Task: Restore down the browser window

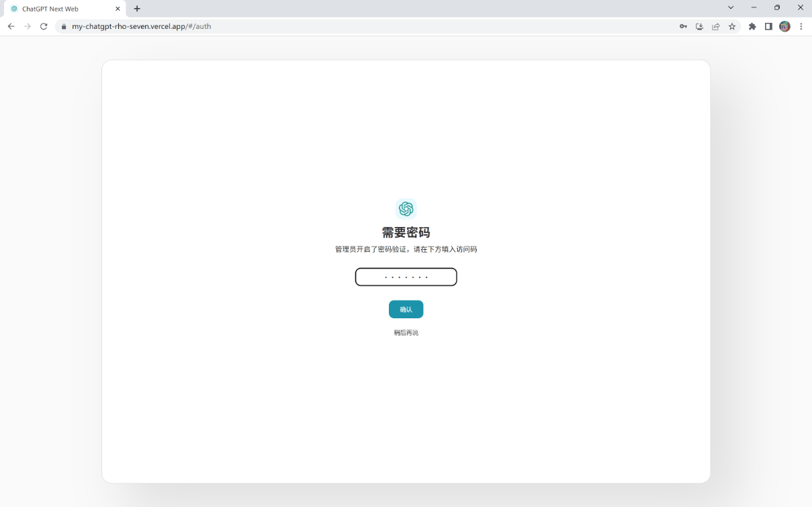Action: tap(777, 8)
